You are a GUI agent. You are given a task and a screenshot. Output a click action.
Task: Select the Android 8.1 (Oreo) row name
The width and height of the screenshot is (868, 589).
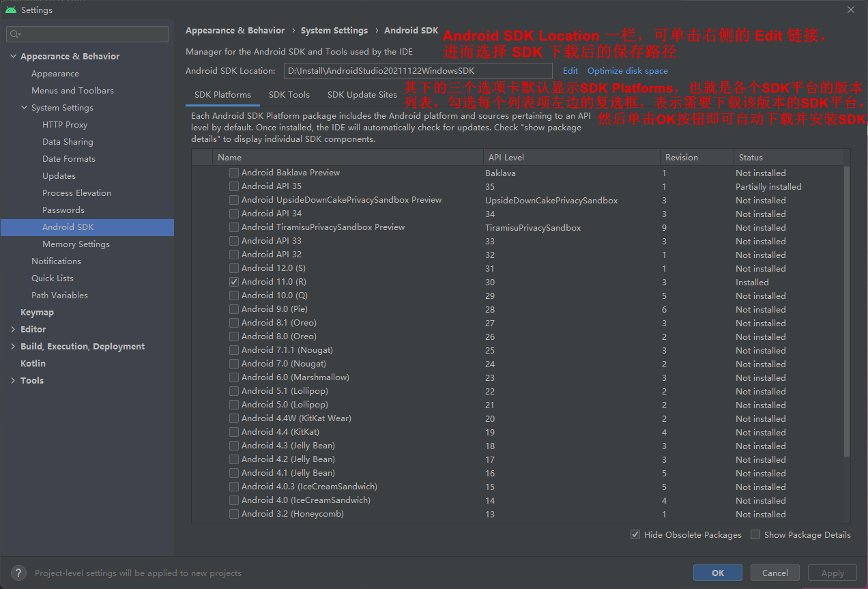tap(279, 323)
